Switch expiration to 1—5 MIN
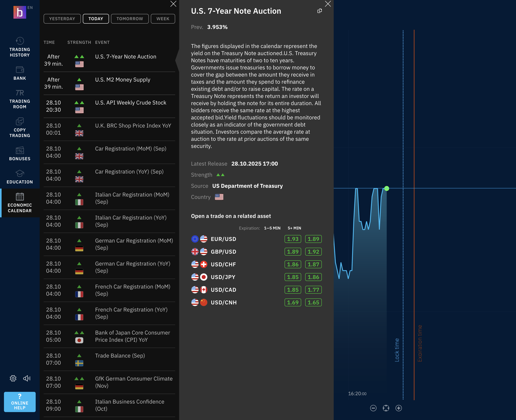516x420 pixels. pyautogui.click(x=272, y=228)
